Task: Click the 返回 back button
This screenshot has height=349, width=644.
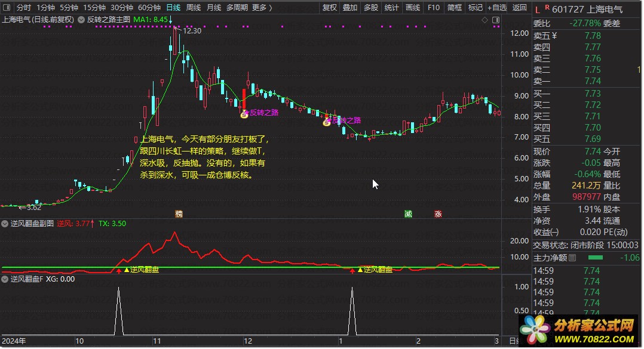Action: tap(520, 7)
